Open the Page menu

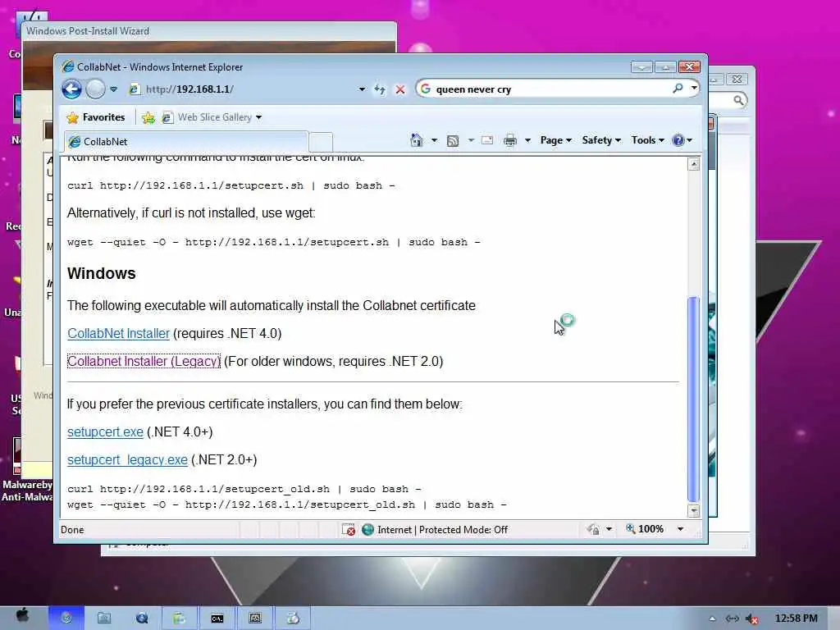click(555, 140)
